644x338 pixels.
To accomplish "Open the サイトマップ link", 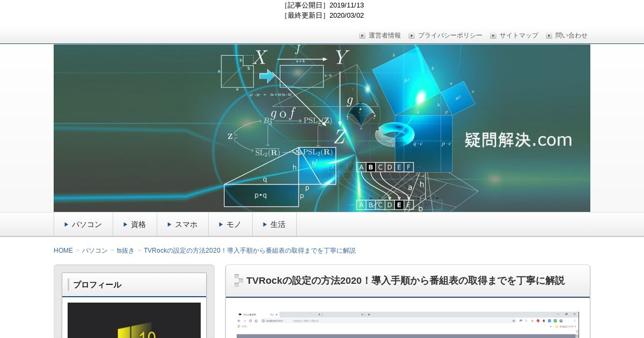I will pyautogui.click(x=518, y=35).
